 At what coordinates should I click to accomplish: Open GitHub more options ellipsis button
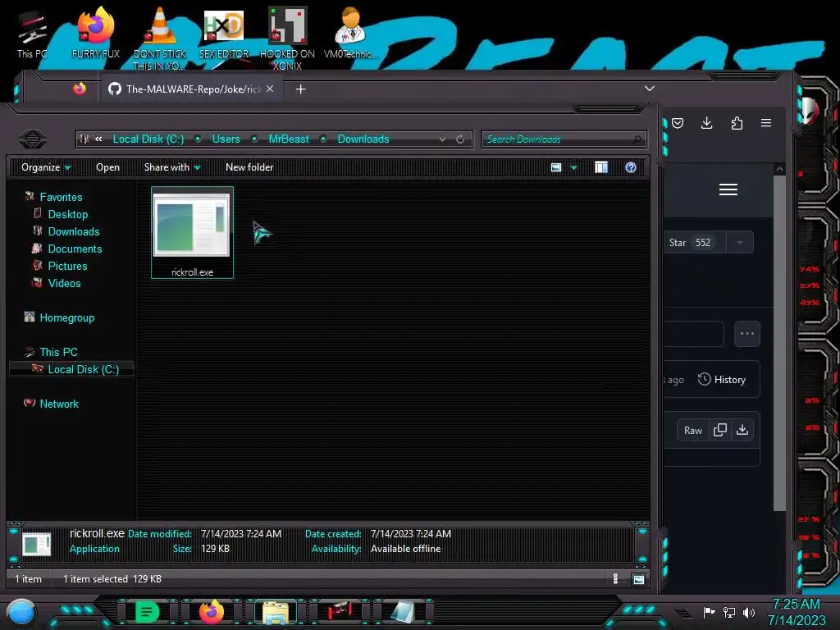(746, 334)
